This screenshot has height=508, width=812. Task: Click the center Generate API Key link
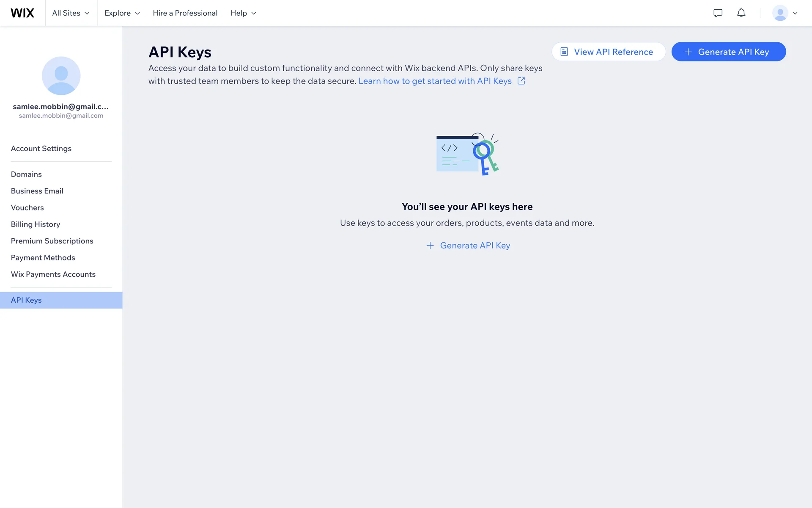468,246
